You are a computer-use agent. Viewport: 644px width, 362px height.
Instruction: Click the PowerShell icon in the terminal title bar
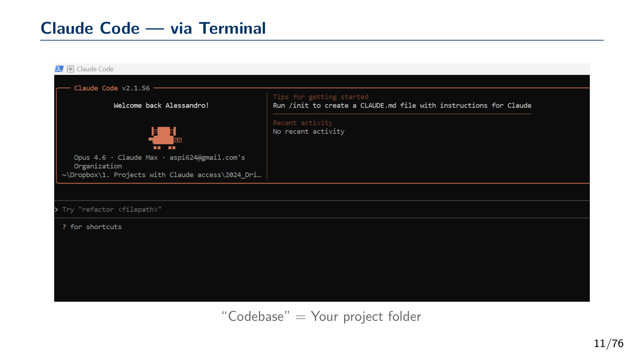[59, 69]
